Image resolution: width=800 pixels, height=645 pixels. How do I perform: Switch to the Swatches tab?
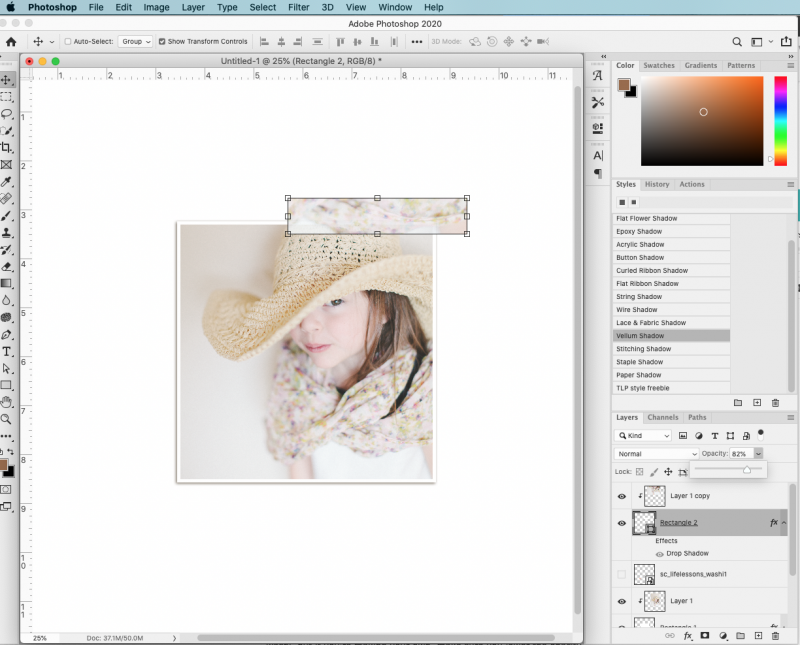(x=659, y=65)
